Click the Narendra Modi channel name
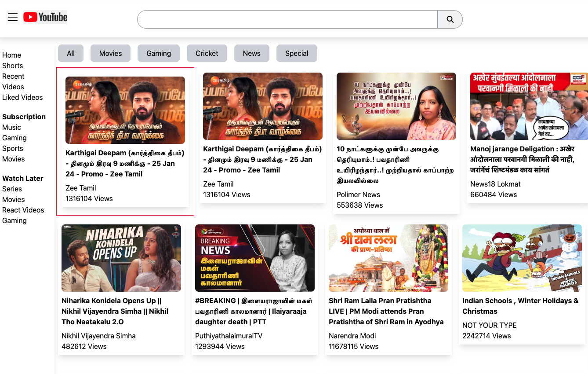 coord(352,336)
